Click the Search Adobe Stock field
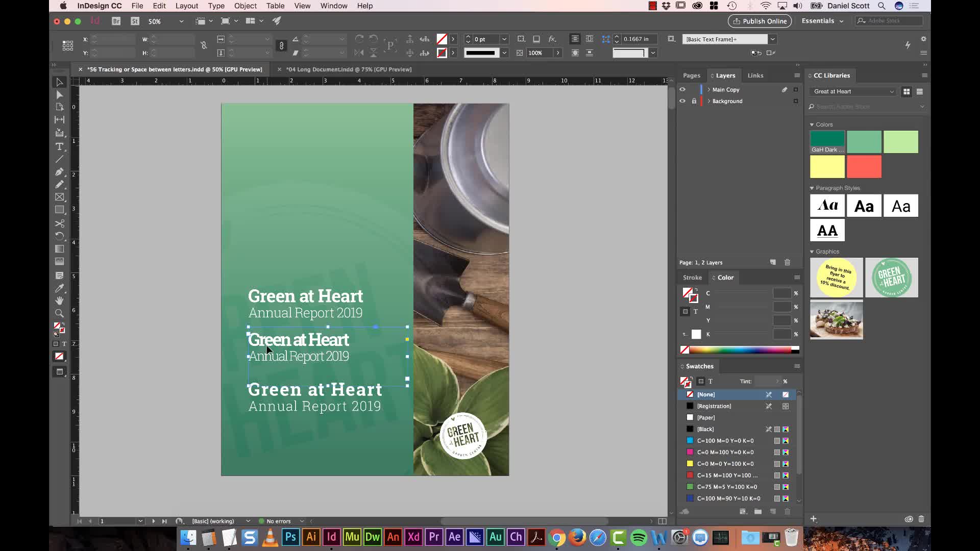This screenshot has height=551, width=980. 867,107
